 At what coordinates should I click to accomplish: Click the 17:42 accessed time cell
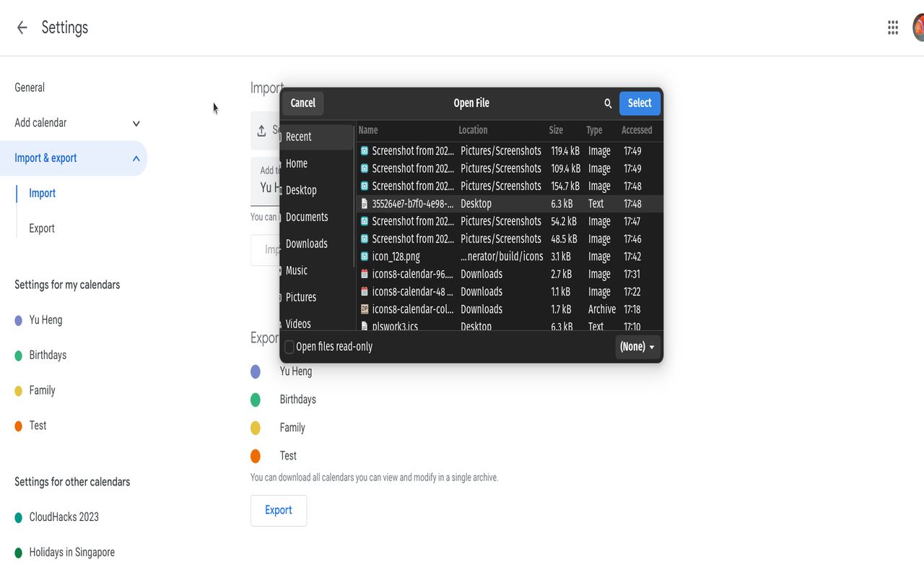click(632, 256)
